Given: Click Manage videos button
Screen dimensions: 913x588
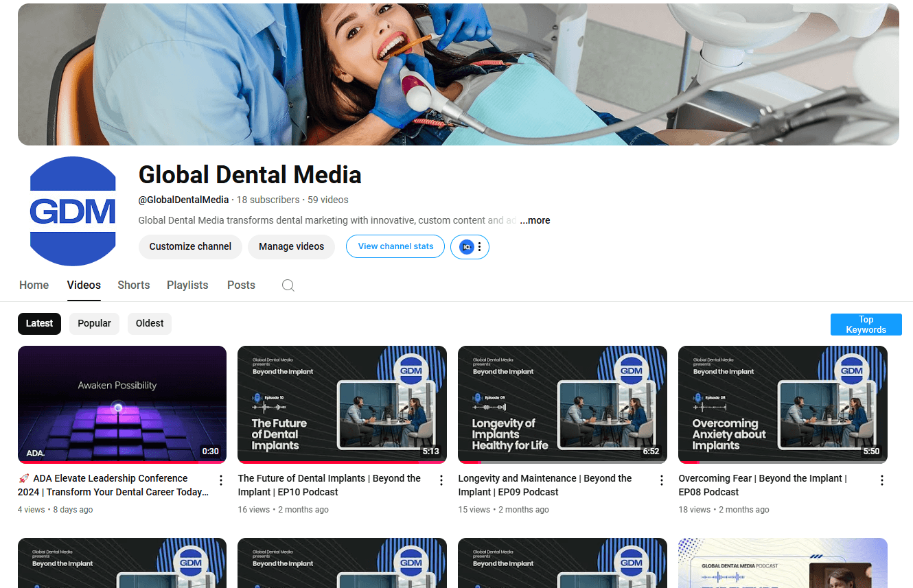Looking at the screenshot, I should click(291, 247).
